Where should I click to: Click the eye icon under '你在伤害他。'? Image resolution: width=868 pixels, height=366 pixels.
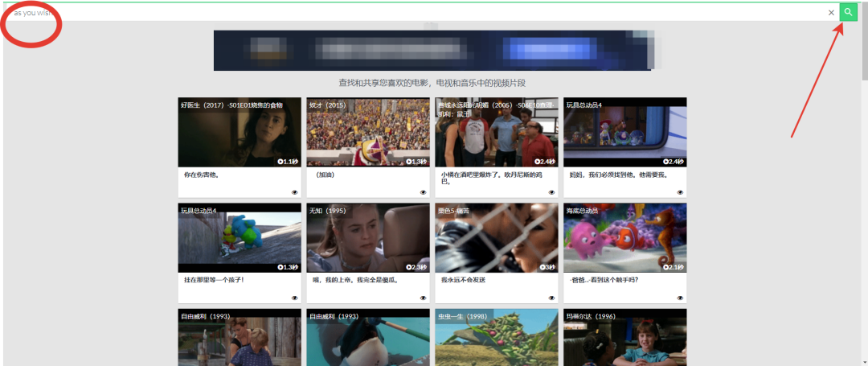(294, 192)
